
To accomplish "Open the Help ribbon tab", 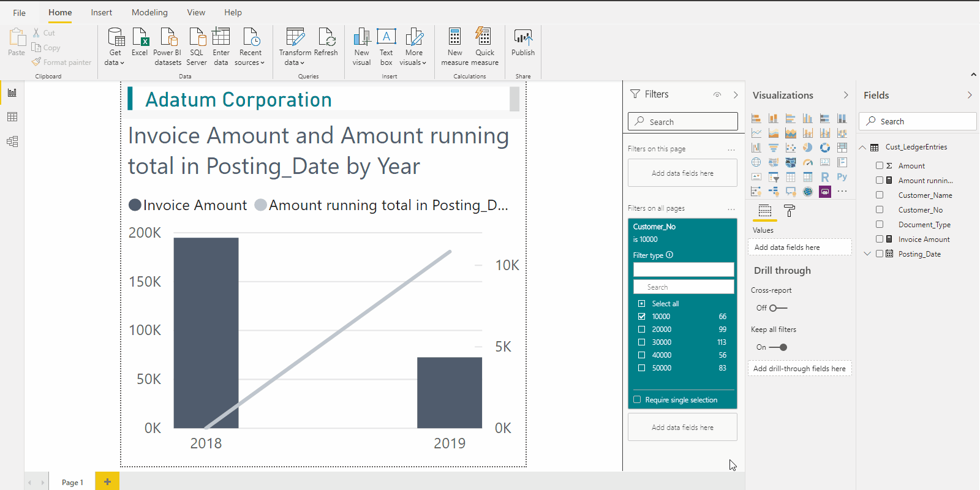I will pyautogui.click(x=233, y=12).
